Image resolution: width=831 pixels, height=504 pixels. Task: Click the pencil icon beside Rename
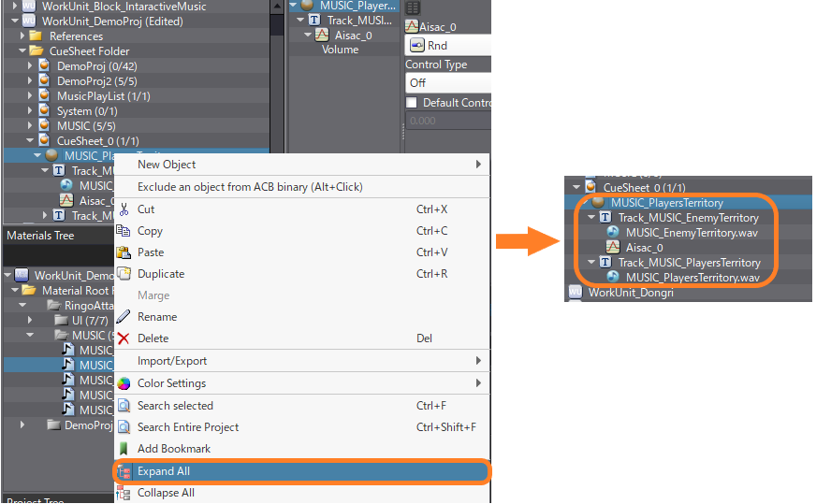tap(124, 317)
